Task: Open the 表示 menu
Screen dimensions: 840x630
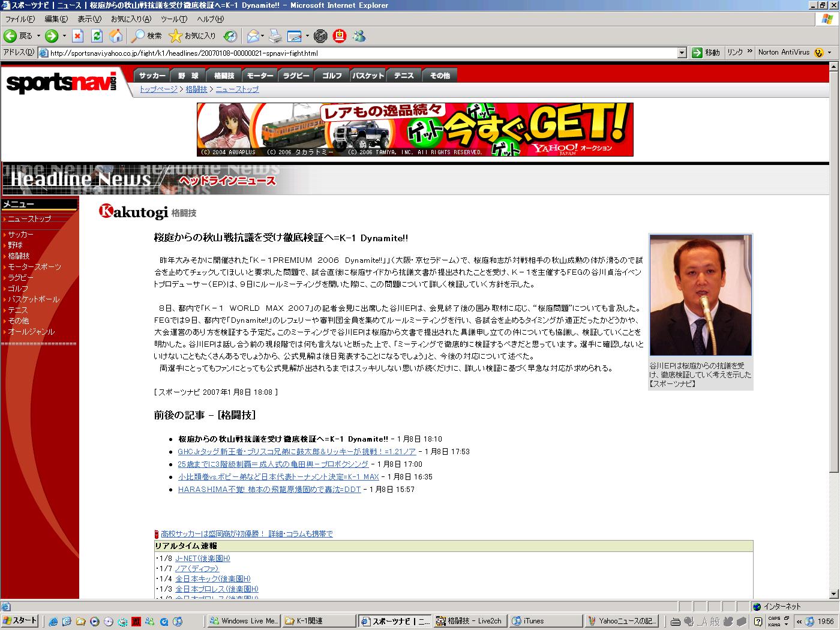Action: pyautogui.click(x=89, y=19)
